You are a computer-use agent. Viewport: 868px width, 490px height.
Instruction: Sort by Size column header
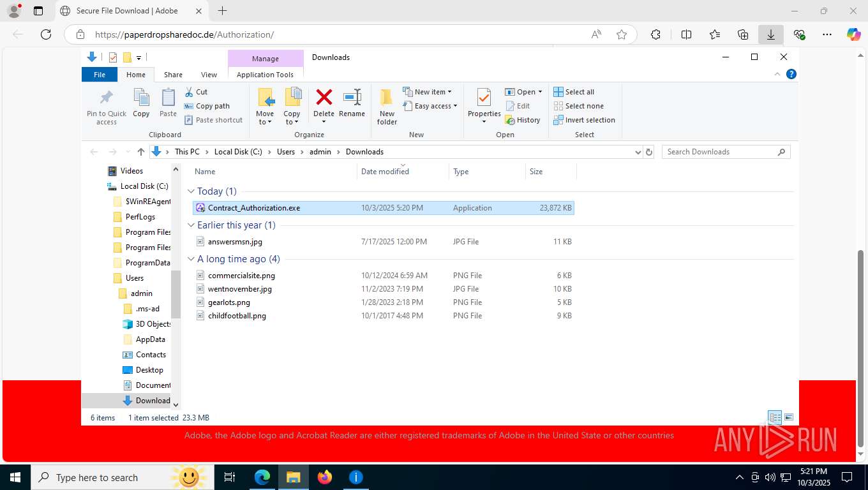tap(550, 172)
